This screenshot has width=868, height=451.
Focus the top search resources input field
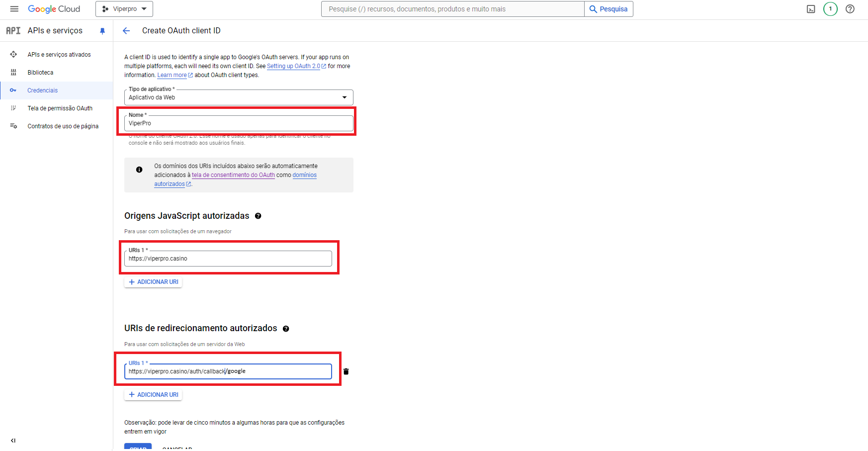452,9
